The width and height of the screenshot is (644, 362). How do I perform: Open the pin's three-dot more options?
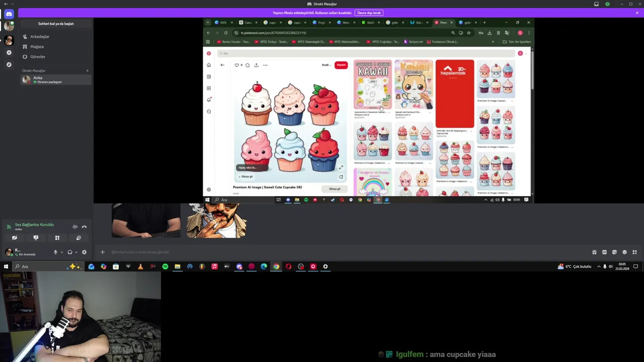[265, 65]
